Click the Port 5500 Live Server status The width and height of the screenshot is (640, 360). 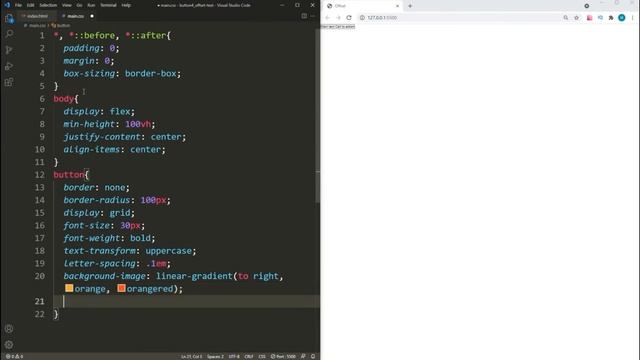click(283, 356)
